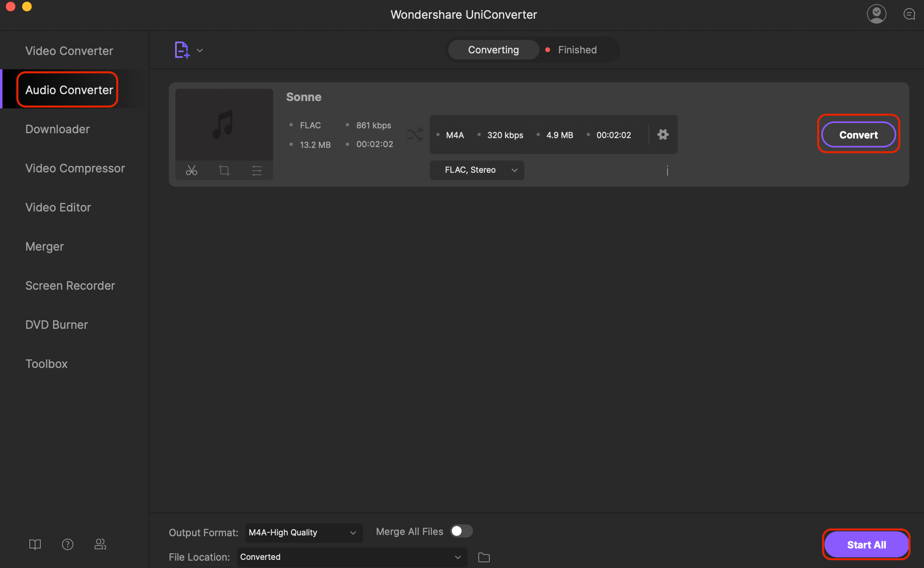Toggle the Converting tab active state
Viewport: 924px width, 568px height.
494,49
